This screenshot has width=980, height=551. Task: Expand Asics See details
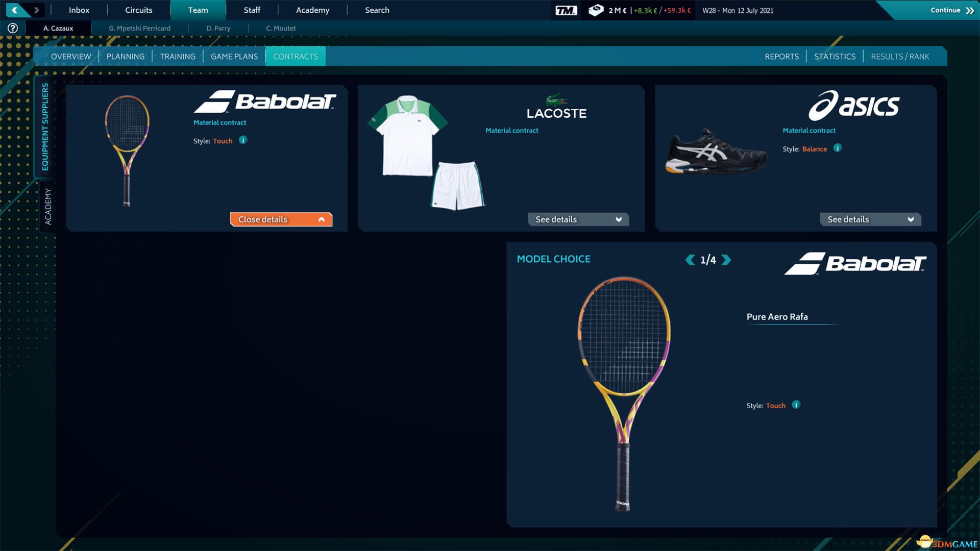click(x=870, y=219)
